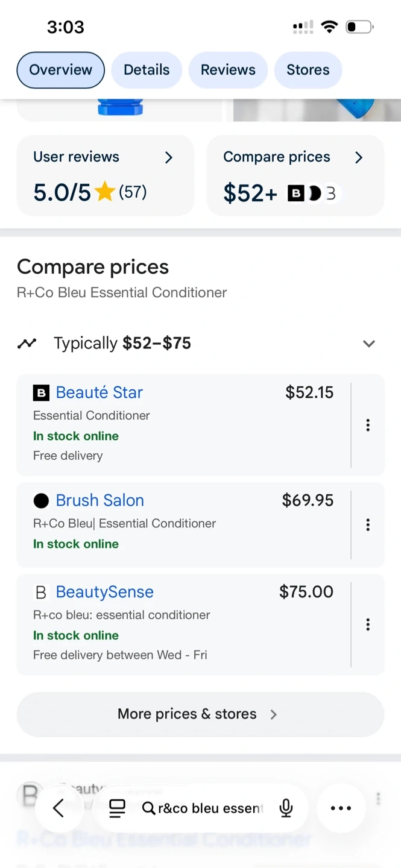Expand the Typically $52–$75 price range
401x868 pixels.
point(368,344)
